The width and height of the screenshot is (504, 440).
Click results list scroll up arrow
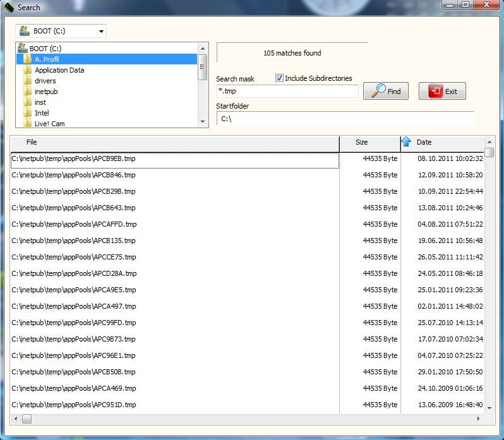pos(489,141)
